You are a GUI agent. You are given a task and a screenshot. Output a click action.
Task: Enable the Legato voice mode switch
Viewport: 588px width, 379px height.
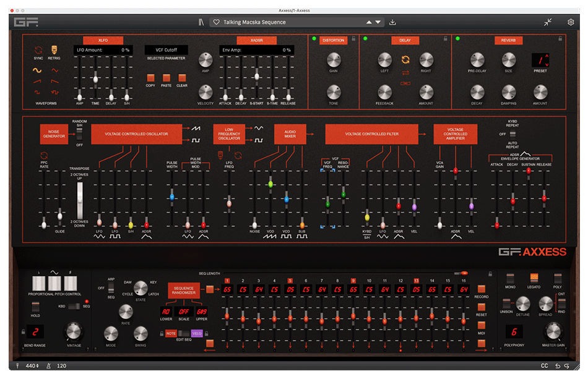[x=534, y=278]
